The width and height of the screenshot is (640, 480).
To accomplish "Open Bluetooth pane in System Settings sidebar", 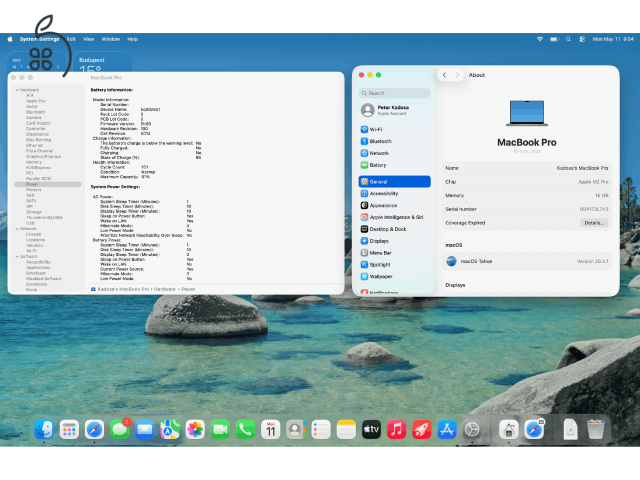I will [x=394, y=141].
